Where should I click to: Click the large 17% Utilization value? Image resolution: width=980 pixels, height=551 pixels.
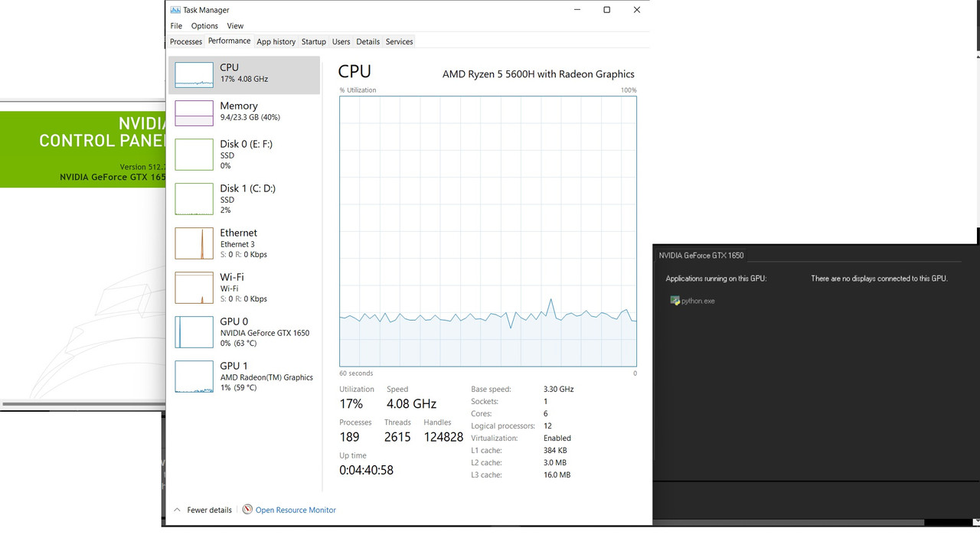point(351,403)
